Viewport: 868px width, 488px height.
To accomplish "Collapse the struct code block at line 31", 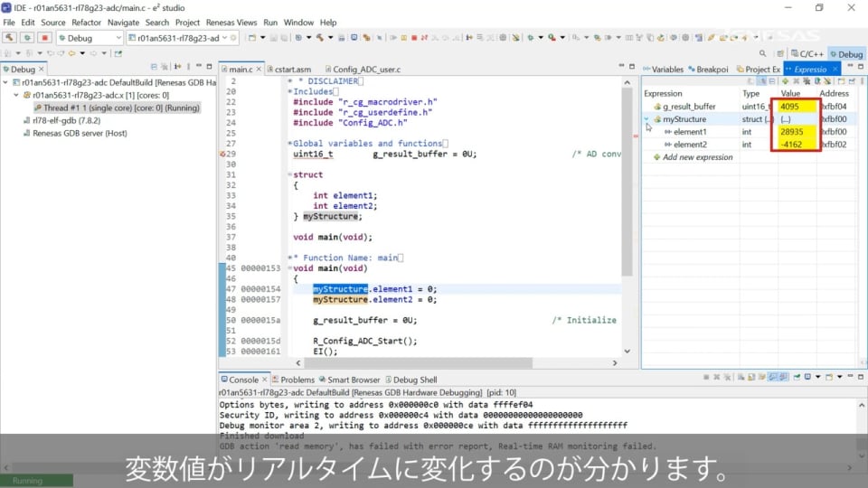I will click(x=290, y=174).
